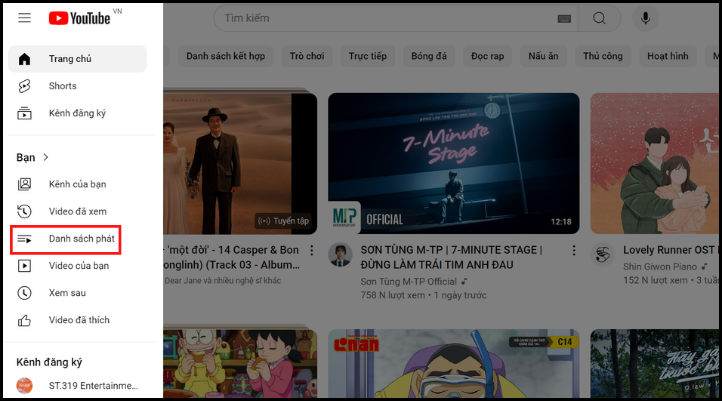Open the wedding couple Tuyển tập thumbnail

coord(240,163)
